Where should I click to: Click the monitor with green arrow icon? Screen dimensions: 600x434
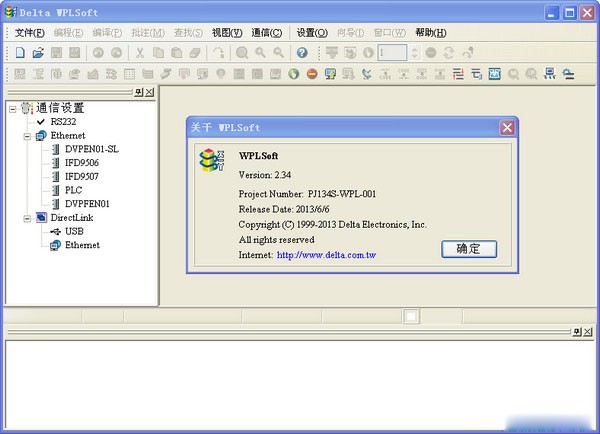pos(330,73)
